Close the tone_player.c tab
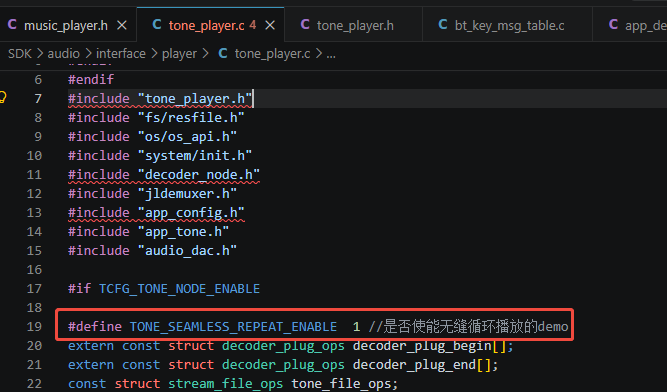 pyautogui.click(x=270, y=26)
